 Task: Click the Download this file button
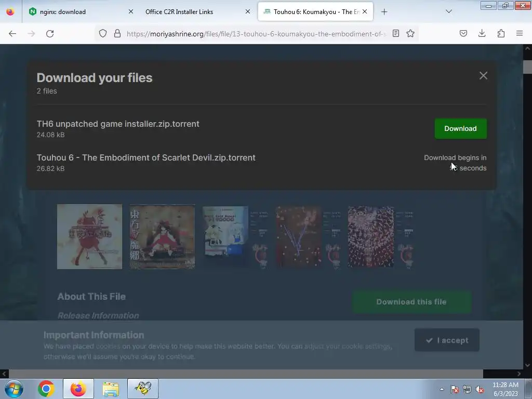pyautogui.click(x=411, y=302)
